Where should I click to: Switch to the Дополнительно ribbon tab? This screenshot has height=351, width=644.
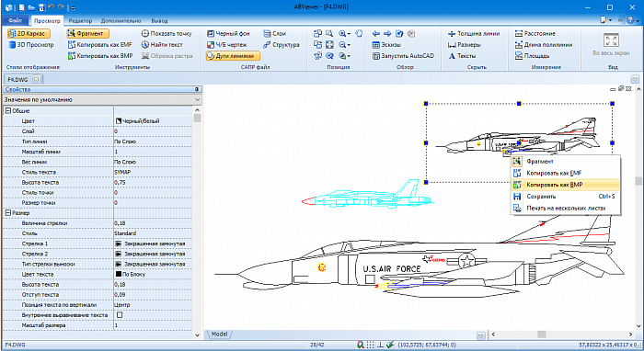pyautogui.click(x=121, y=20)
